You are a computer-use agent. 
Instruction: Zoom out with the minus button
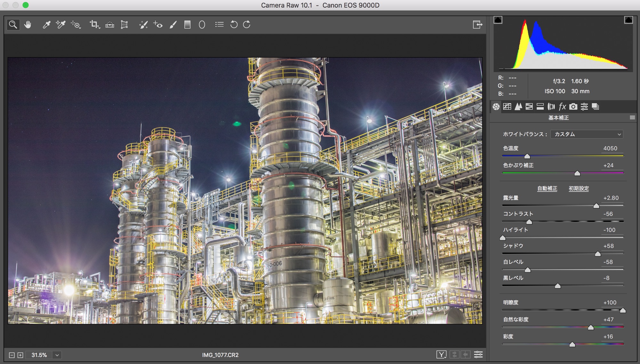point(12,355)
